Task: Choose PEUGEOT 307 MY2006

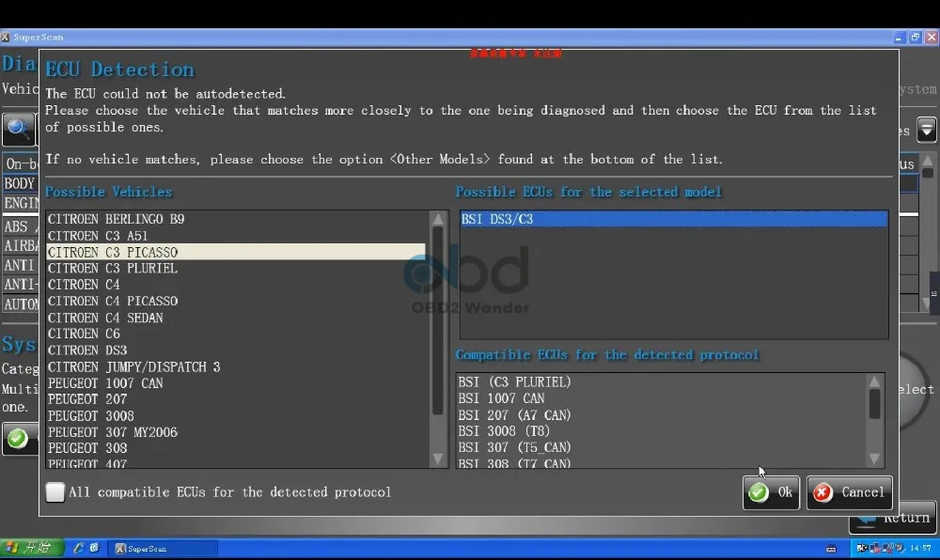Action: (236, 432)
